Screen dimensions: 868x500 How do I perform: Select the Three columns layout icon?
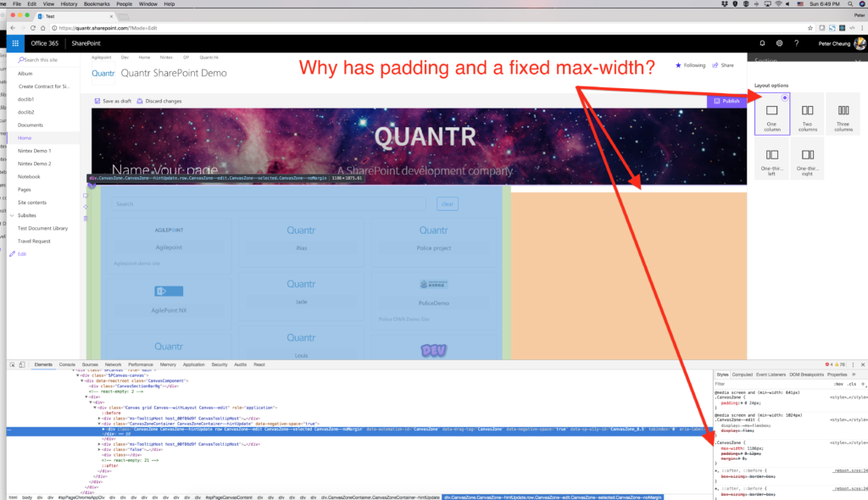(x=843, y=110)
